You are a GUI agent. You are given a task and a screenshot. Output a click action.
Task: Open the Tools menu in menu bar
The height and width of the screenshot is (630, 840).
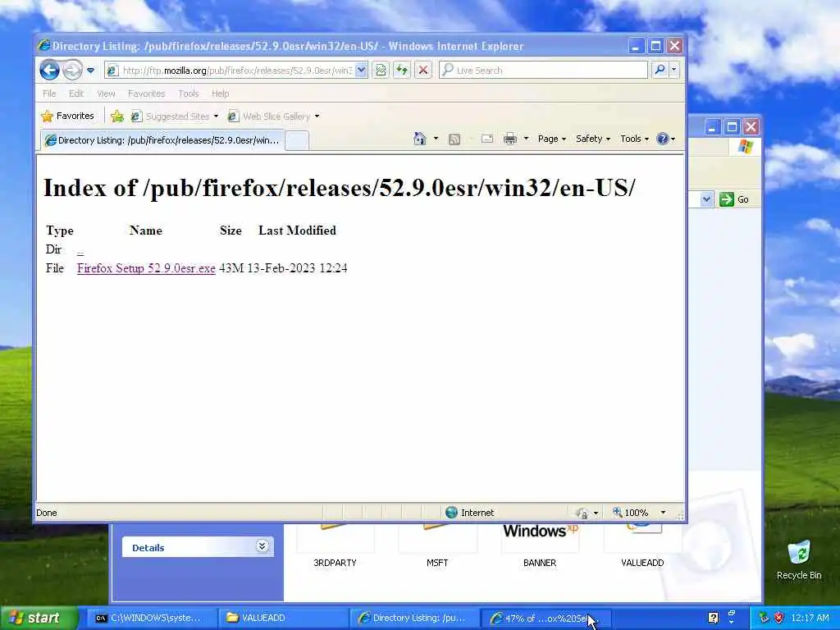[189, 94]
